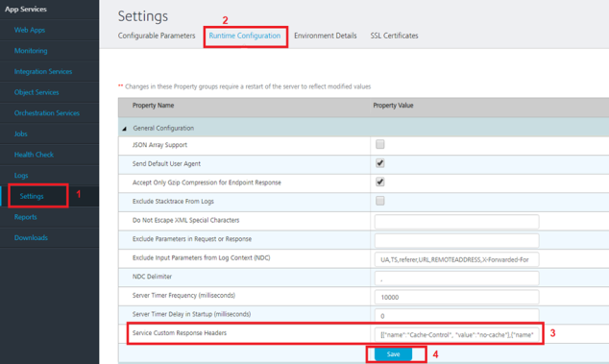Select Integration Services in the sidebar
This screenshot has height=364, width=609.
click(x=43, y=71)
